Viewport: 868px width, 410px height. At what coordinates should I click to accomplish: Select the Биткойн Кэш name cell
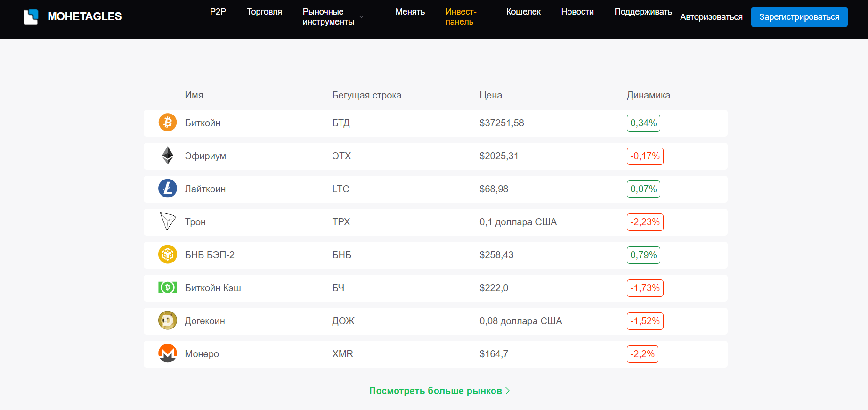pyautogui.click(x=213, y=288)
